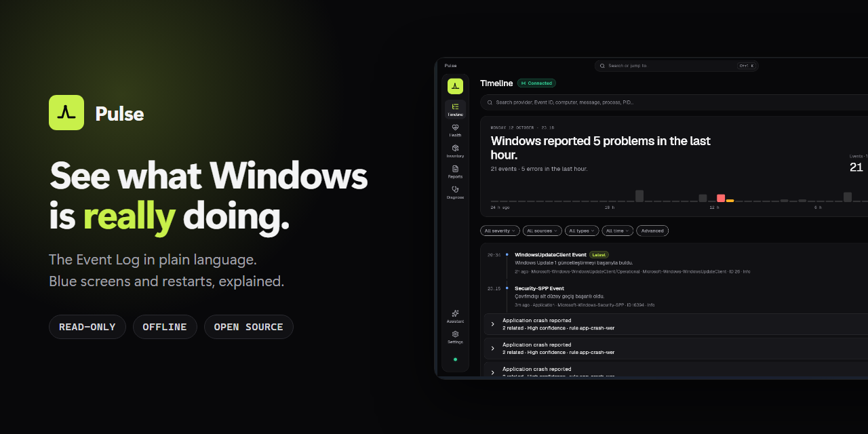Image resolution: width=868 pixels, height=434 pixels.
Task: Open Settings in the sidebar
Action: pyautogui.click(x=455, y=337)
